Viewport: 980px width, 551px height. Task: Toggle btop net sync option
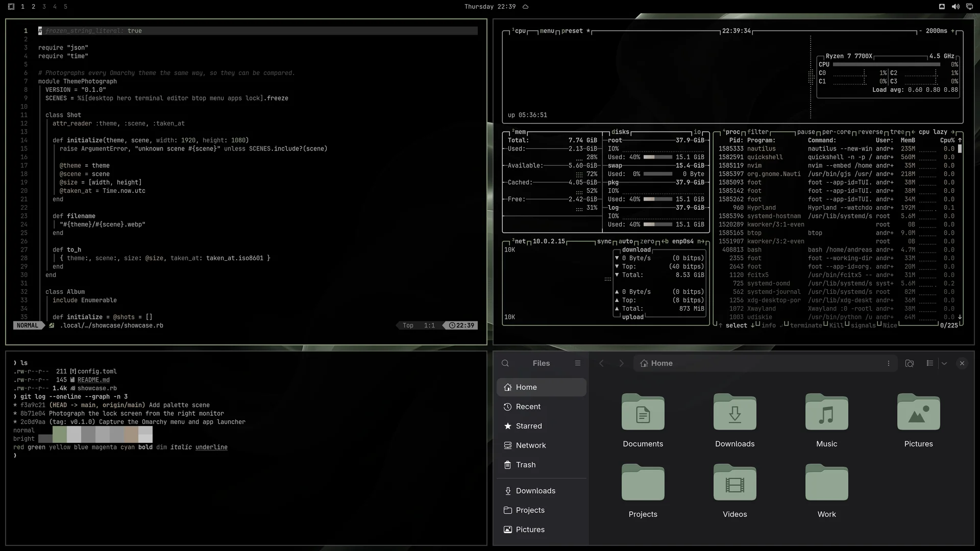point(604,241)
